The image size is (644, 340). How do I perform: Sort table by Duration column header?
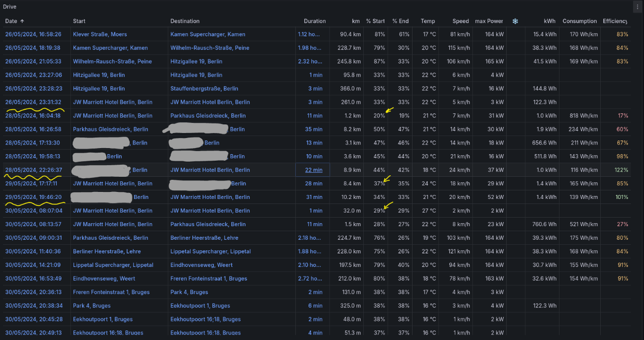click(314, 21)
